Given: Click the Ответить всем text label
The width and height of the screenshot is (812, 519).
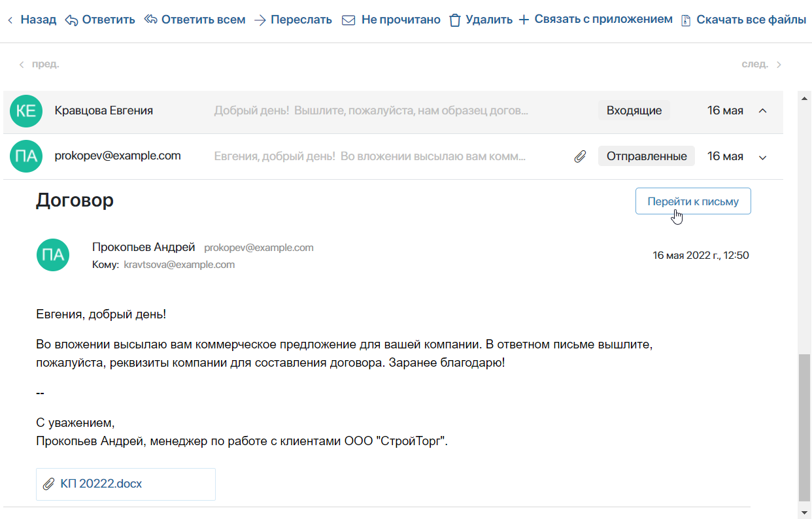Looking at the screenshot, I should pyautogui.click(x=203, y=20).
